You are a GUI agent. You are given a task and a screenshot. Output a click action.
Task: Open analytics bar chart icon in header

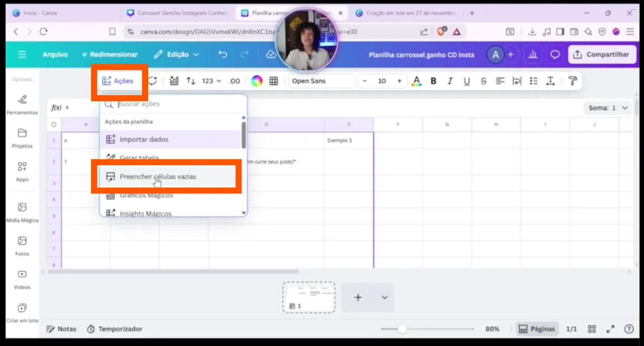click(533, 54)
